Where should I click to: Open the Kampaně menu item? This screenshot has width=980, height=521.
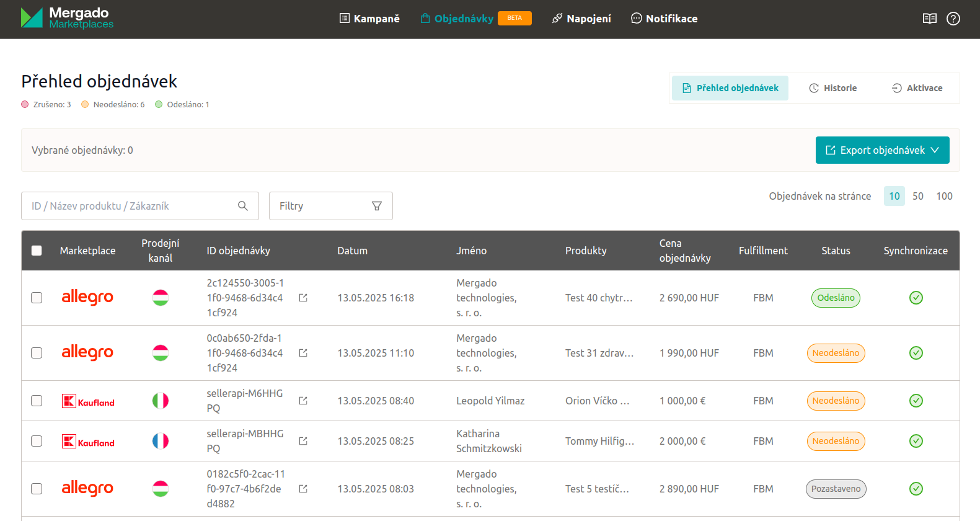pyautogui.click(x=369, y=19)
